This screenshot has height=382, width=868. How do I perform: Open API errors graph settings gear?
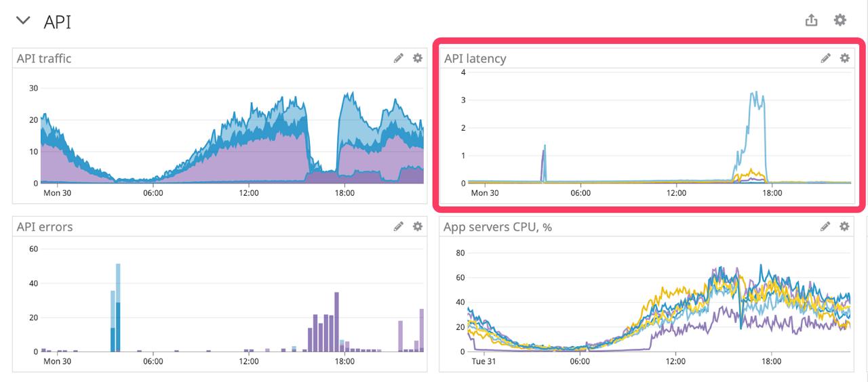418,226
